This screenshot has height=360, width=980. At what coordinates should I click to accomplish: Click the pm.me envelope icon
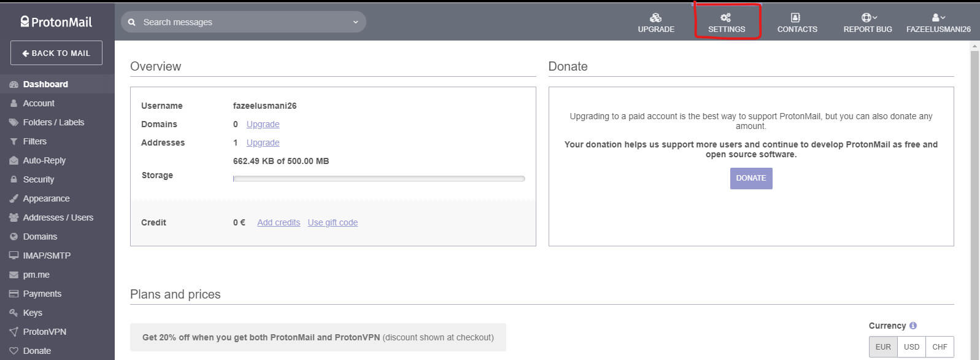pos(14,275)
